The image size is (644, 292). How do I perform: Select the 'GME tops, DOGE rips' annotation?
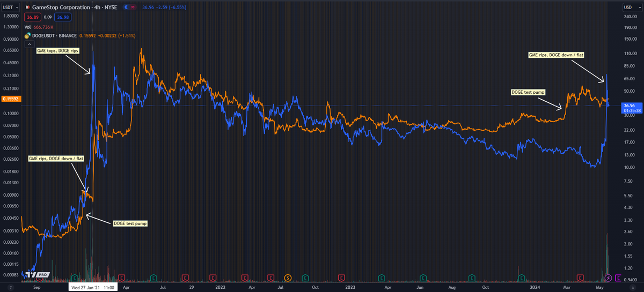pos(58,50)
